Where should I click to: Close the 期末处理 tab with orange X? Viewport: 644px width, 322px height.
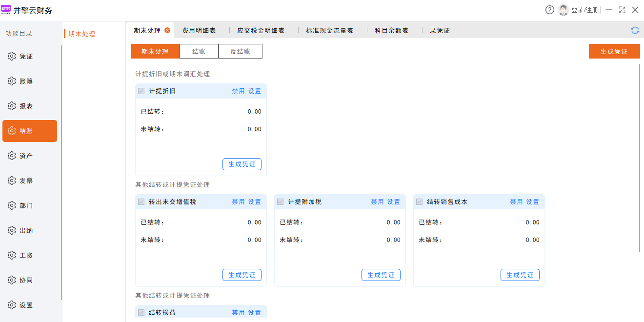coord(167,30)
